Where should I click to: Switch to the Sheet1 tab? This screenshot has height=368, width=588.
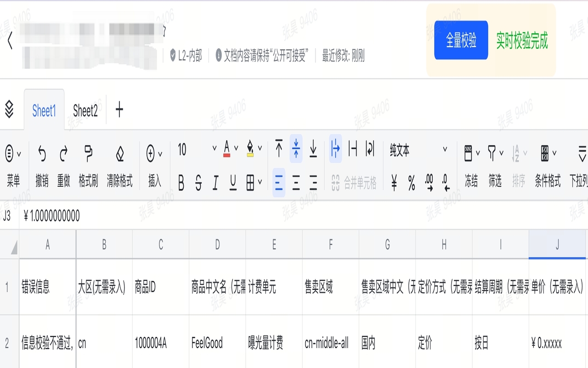(44, 111)
